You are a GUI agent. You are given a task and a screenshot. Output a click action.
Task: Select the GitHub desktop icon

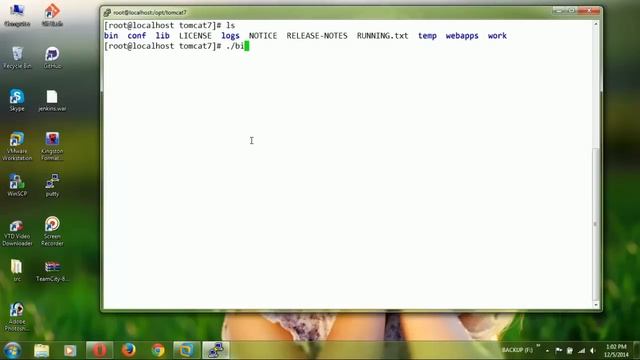tap(52, 58)
